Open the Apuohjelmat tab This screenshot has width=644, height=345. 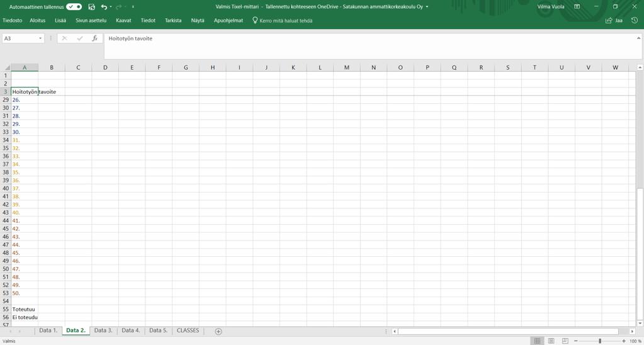229,21
